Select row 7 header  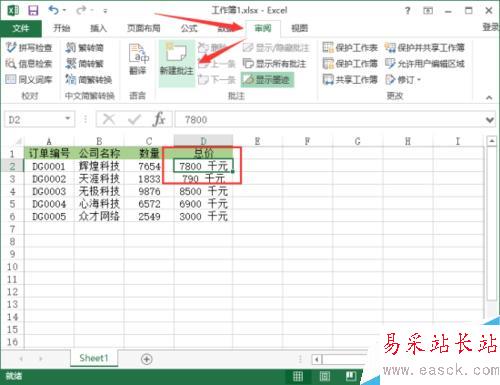(12, 229)
